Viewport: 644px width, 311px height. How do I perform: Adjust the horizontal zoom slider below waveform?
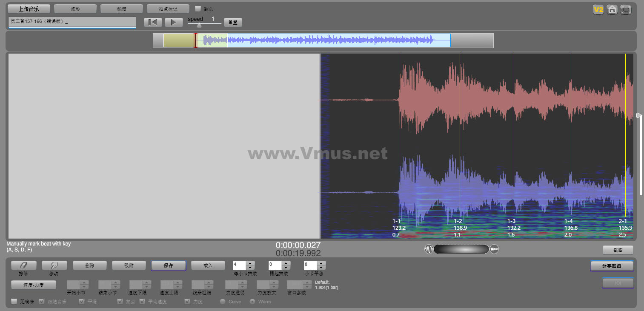click(x=461, y=249)
